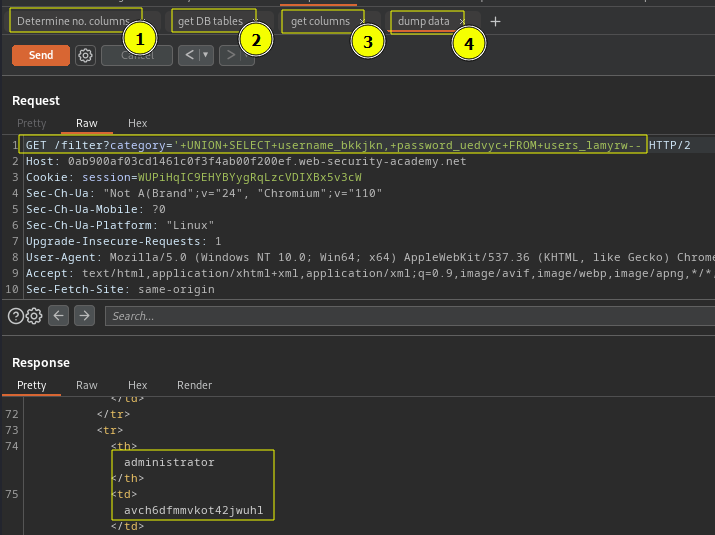Image resolution: width=715 pixels, height=535 pixels.
Task: Open search settings gear icon
Action: tap(34, 316)
